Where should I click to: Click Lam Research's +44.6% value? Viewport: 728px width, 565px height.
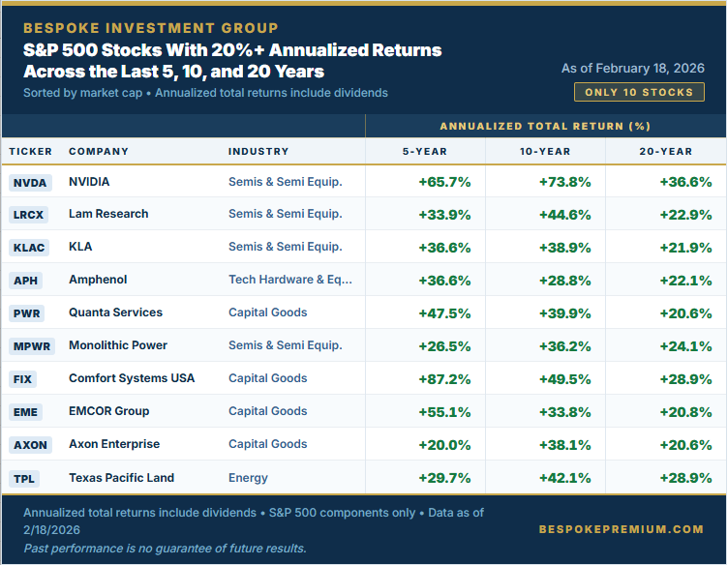point(565,215)
